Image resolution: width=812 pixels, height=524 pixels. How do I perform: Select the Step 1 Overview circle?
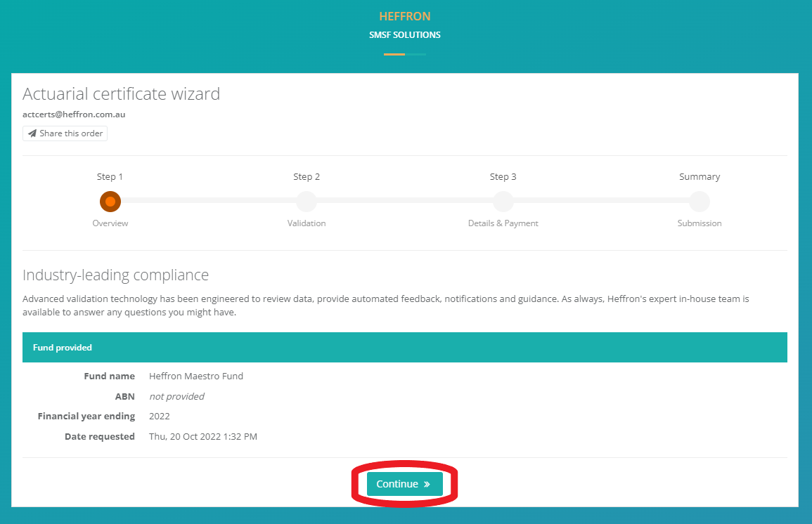click(110, 201)
